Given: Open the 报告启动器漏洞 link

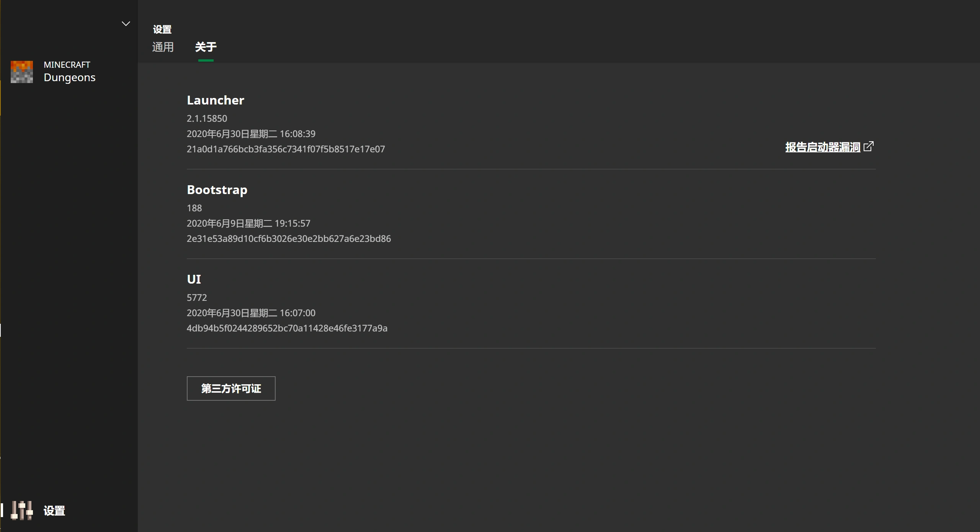Looking at the screenshot, I should coord(822,147).
